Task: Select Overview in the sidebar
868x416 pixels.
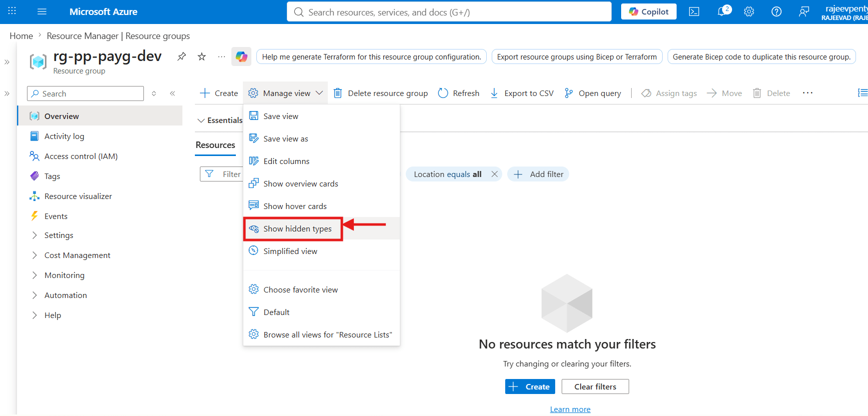Action: tap(100, 116)
